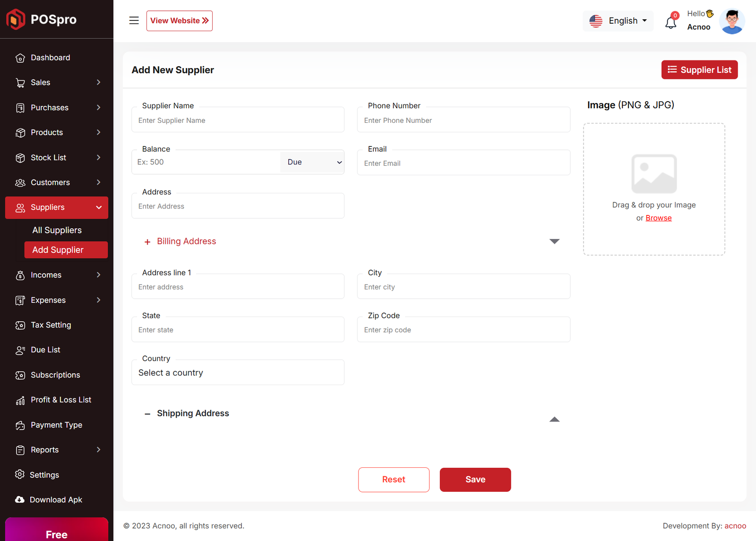The height and width of the screenshot is (541, 756).
Task: Click the hamburger menu icon
Action: click(134, 21)
